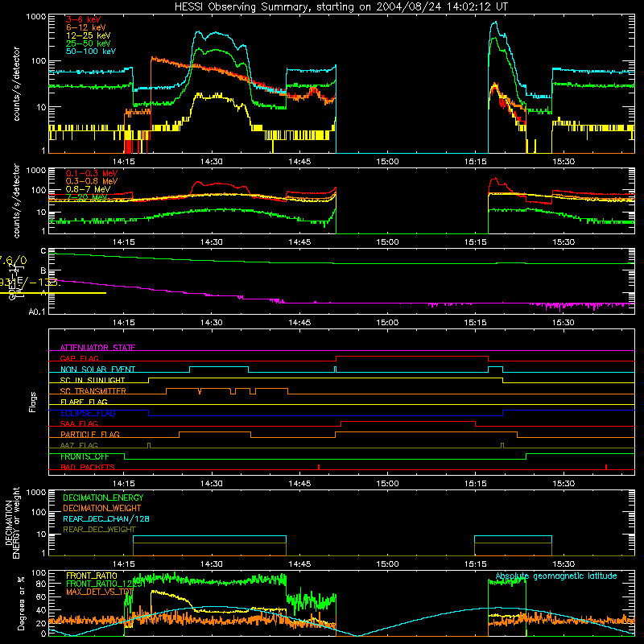
Task: Click the 25-50 keV legend label
Action: [89, 43]
